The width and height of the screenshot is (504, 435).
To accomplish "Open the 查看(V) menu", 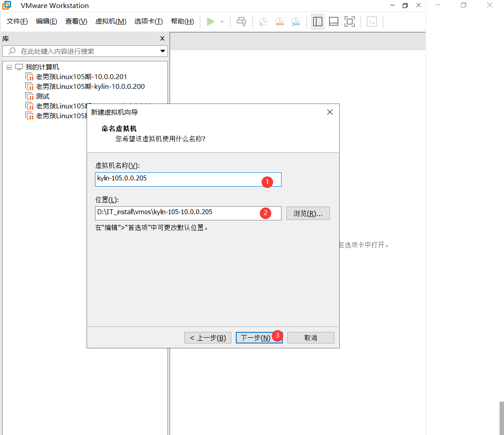I will 76,22.
